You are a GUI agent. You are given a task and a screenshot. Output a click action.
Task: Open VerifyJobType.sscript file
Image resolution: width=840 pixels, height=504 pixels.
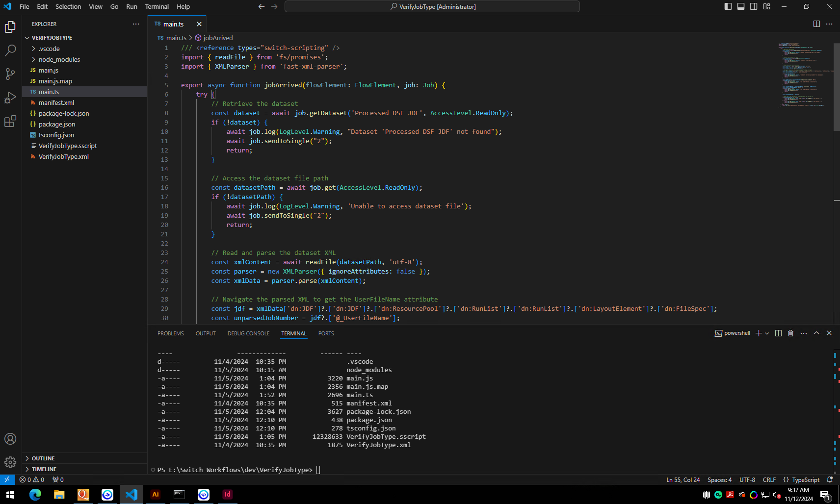click(84, 146)
